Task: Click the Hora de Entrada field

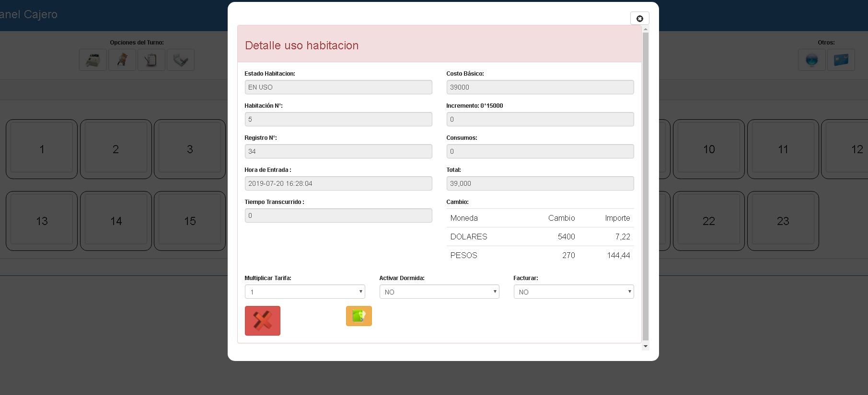Action: coord(338,183)
